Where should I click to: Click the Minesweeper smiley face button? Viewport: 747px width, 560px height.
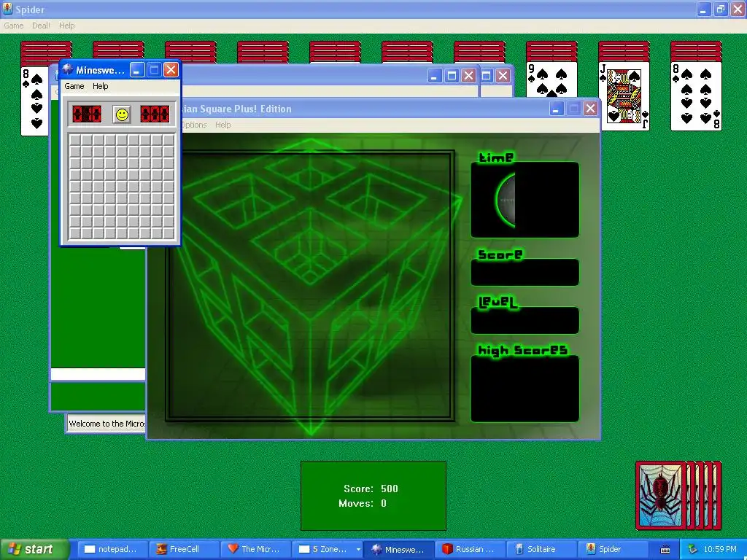(122, 114)
